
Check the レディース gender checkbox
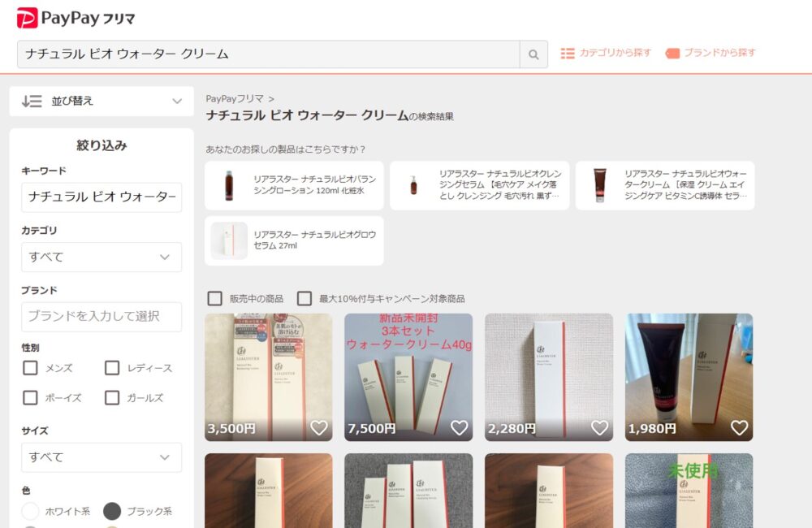click(x=112, y=368)
